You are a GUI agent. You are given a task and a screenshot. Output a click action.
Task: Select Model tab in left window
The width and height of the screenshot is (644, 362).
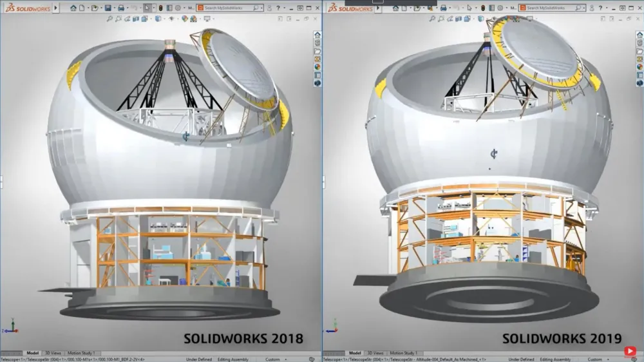click(32, 353)
